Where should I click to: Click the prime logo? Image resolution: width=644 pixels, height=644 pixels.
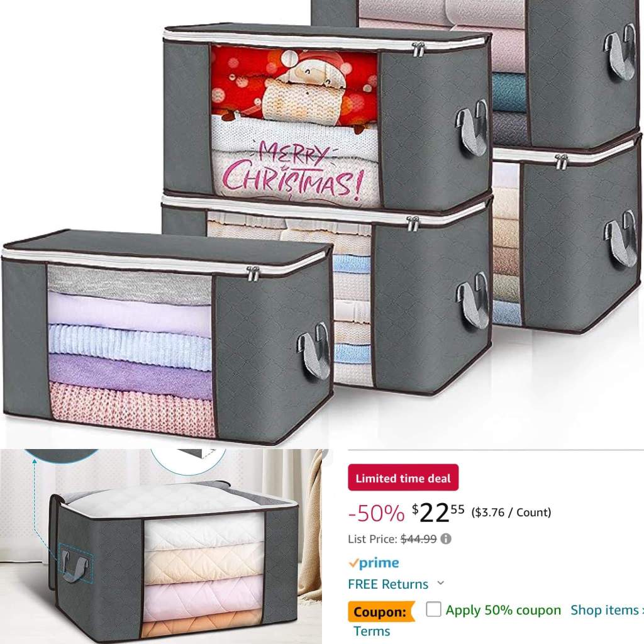(374, 563)
